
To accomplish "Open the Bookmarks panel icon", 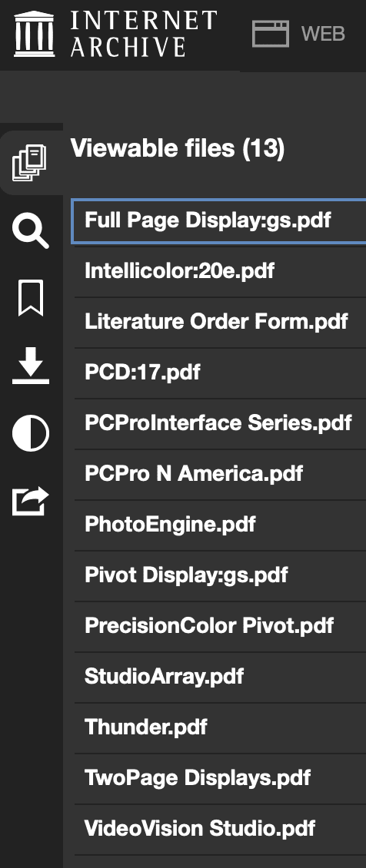I will (x=31, y=298).
